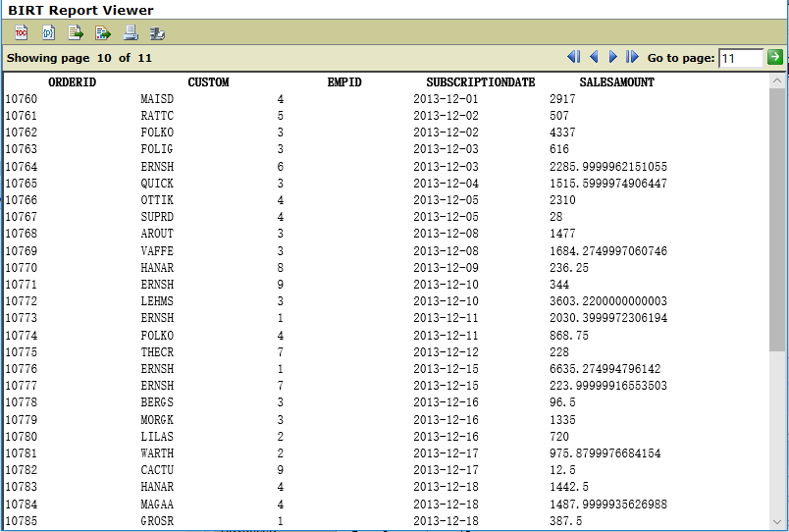The image size is (789, 532).
Task: Jump to the first page
Action: click(x=574, y=58)
